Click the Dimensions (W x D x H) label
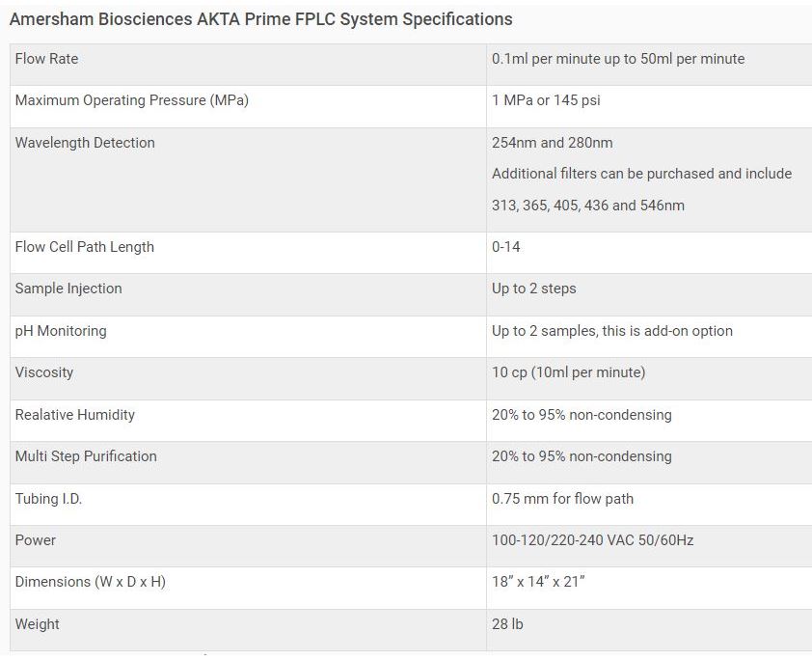Viewport: 812px width, 660px height. pyautogui.click(x=90, y=582)
